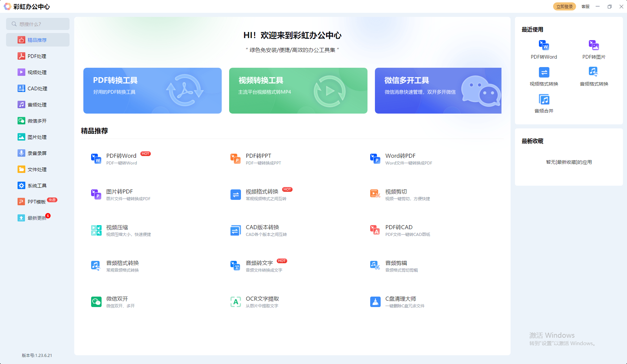
Task: Open the 视频转换工具 banner card
Action: (x=298, y=91)
